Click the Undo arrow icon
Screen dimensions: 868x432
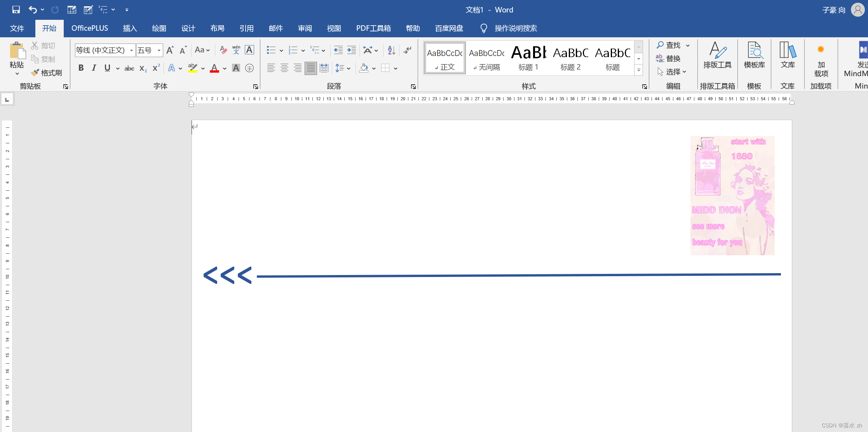coord(33,9)
